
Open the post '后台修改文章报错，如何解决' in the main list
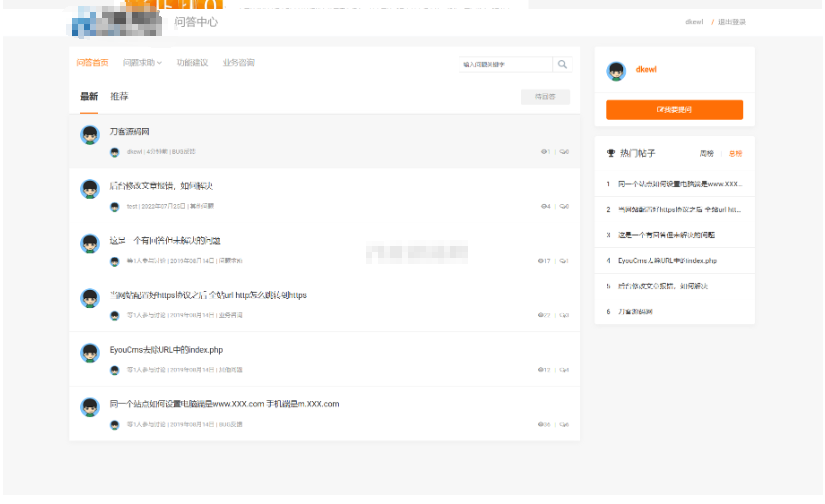coord(161,186)
